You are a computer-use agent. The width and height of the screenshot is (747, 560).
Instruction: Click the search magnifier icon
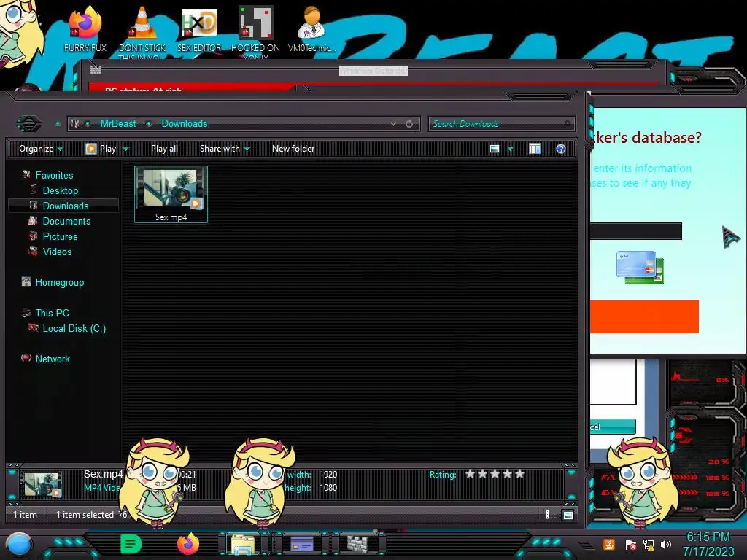pyautogui.click(x=567, y=124)
